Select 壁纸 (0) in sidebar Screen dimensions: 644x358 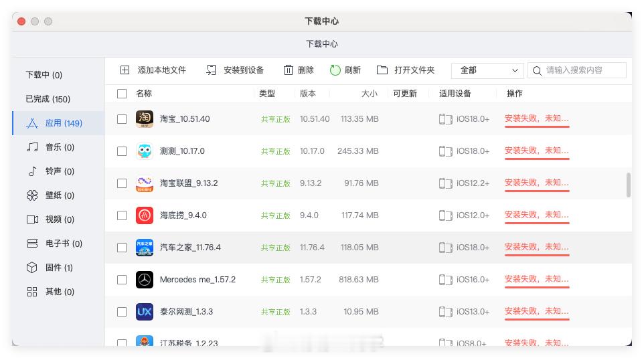[58, 195]
